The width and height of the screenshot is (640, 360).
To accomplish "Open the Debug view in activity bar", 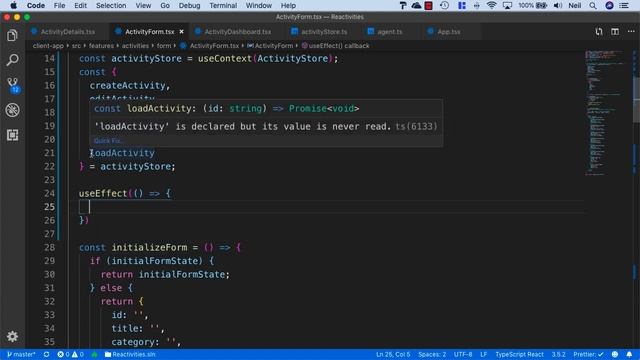I will click(x=12, y=110).
